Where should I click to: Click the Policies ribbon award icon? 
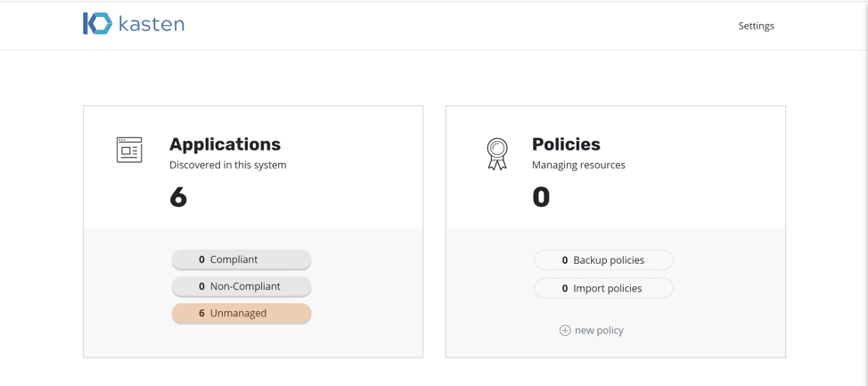point(496,154)
